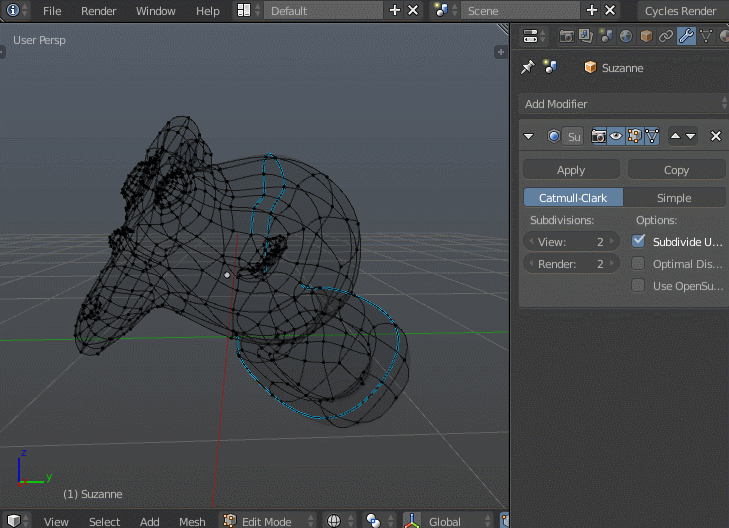Switch to Mesh Data properties tab

click(706, 36)
